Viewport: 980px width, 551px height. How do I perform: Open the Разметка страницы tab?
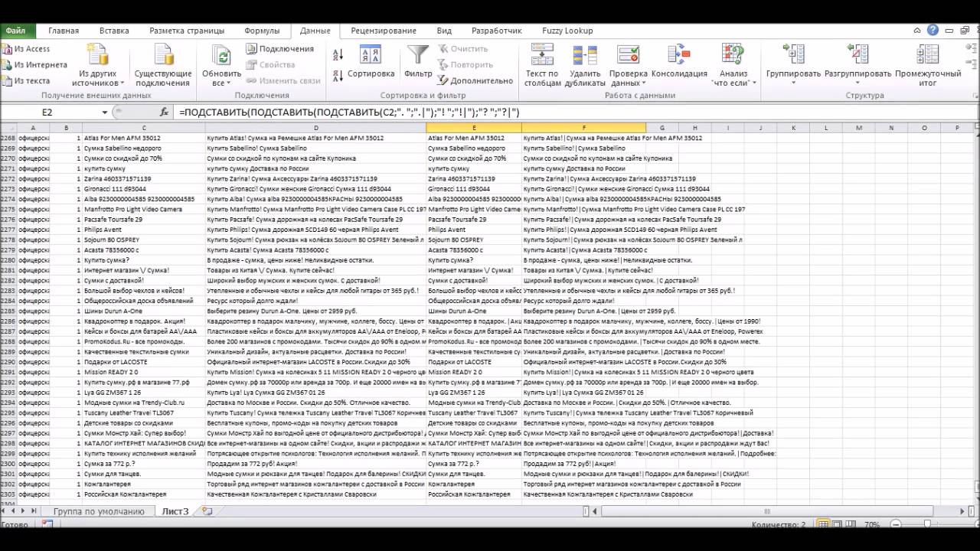[x=187, y=31]
